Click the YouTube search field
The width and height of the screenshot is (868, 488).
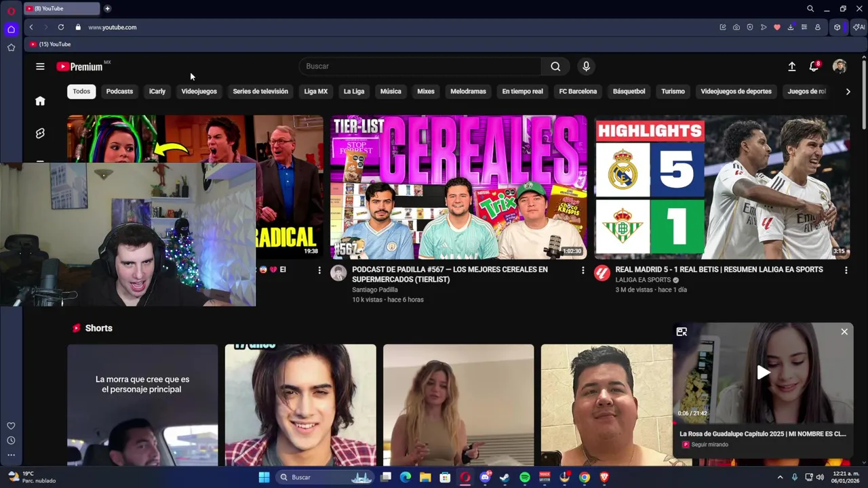[x=420, y=66]
